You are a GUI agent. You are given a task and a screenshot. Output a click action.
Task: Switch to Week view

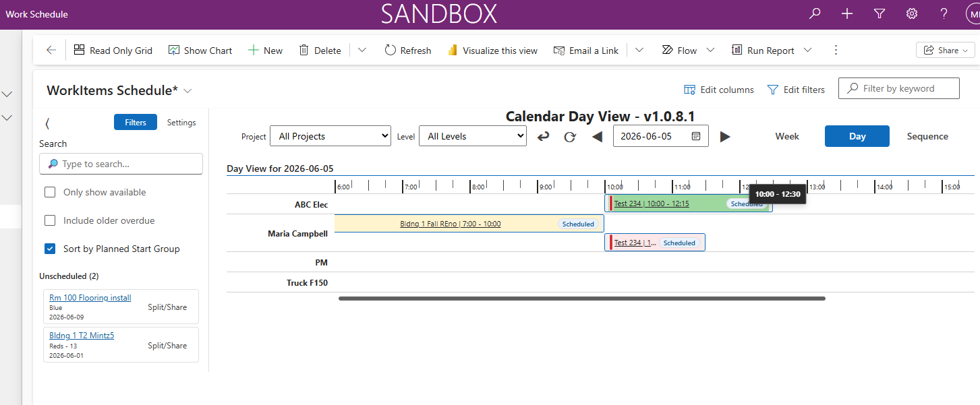pos(787,136)
